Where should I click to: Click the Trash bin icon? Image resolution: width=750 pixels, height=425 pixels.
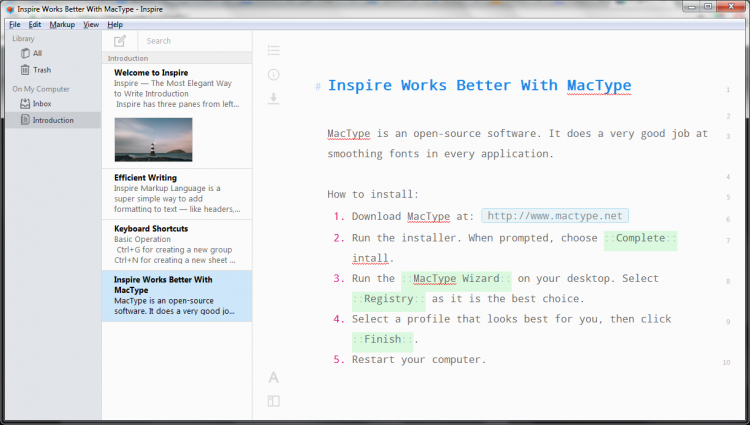click(x=25, y=70)
